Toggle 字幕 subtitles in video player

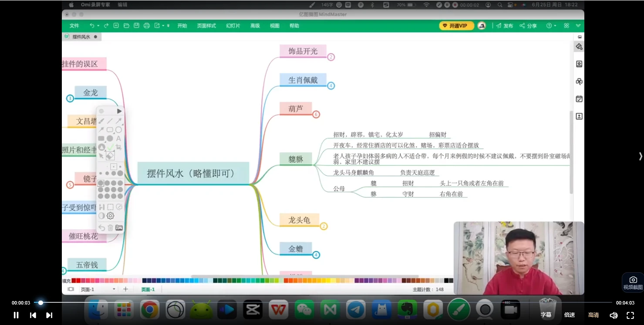[x=546, y=315]
